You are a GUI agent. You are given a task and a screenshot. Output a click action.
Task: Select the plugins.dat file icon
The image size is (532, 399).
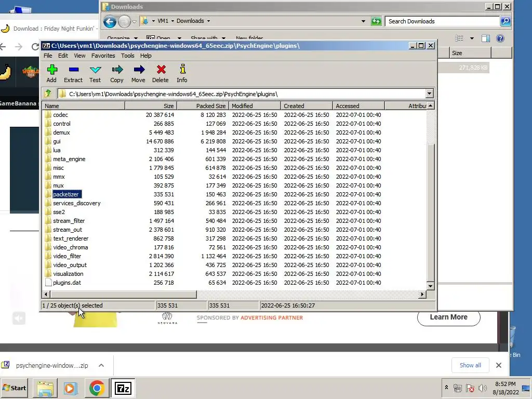coord(48,282)
